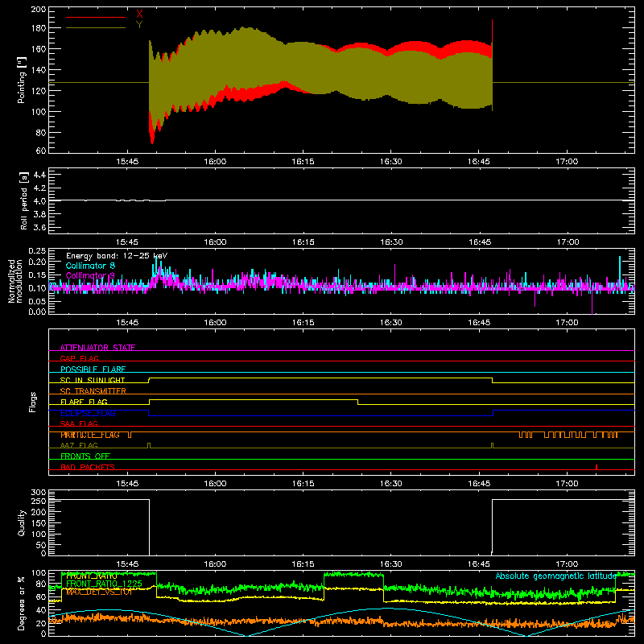Select the olive A4Z_FLAG label
Viewport: 644px width, 644px height.
coord(79,445)
